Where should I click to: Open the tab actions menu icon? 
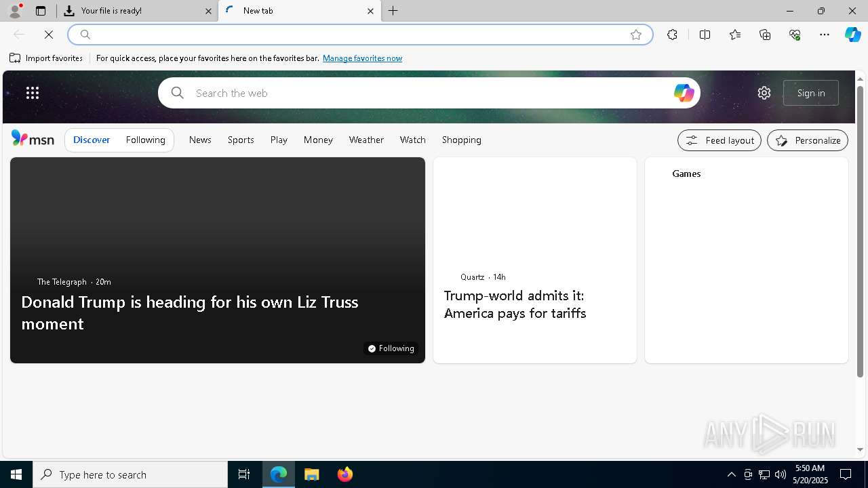pyautogui.click(x=41, y=11)
